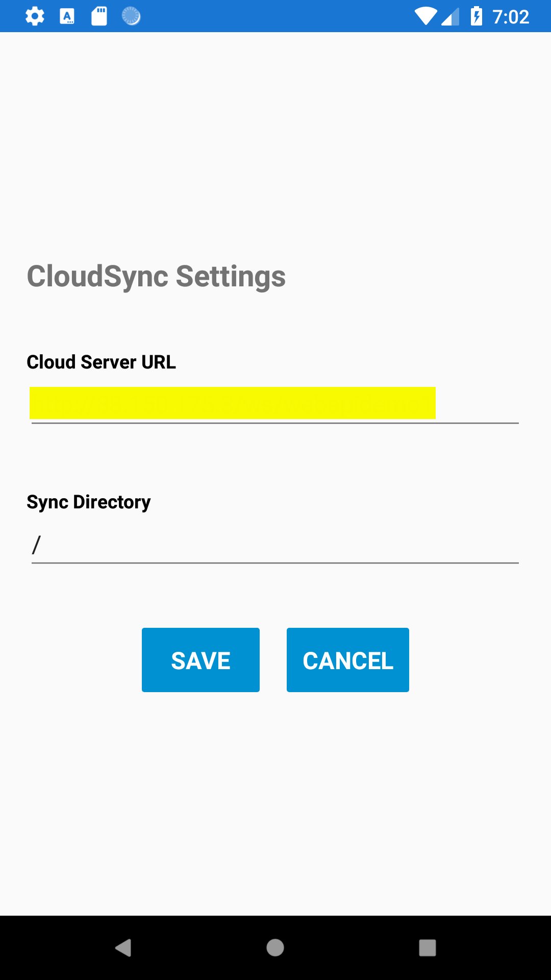Focus the Sync Directory text field
Image resolution: width=551 pixels, height=980 pixels.
[x=275, y=545]
